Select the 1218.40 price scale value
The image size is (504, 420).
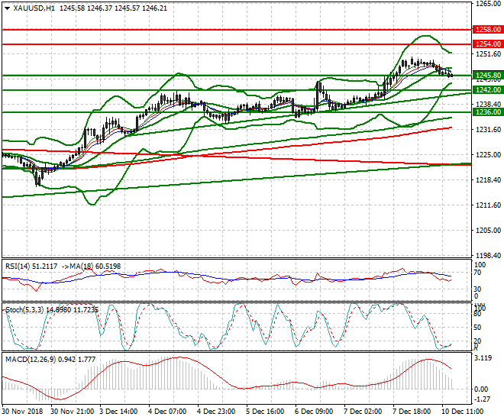(x=488, y=179)
